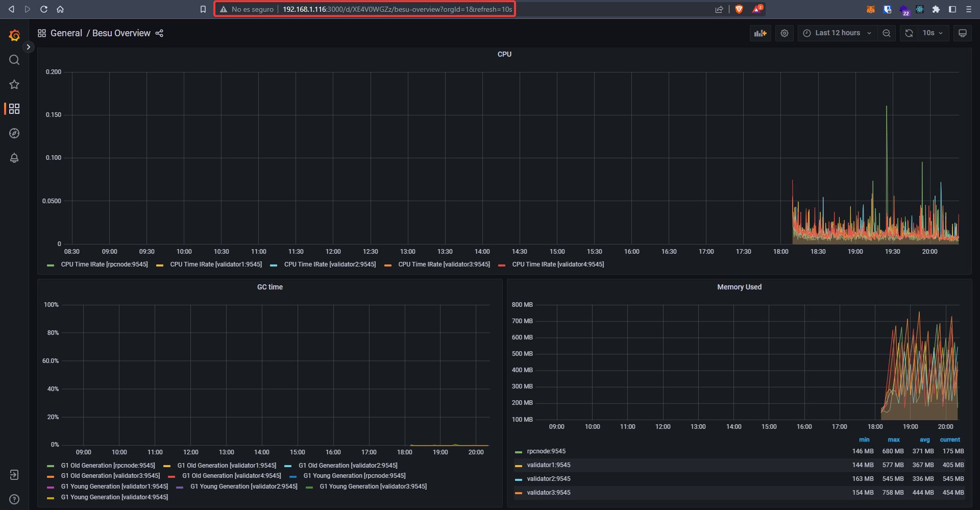Click the Grafana logo home icon
980x510 pixels.
click(x=14, y=35)
